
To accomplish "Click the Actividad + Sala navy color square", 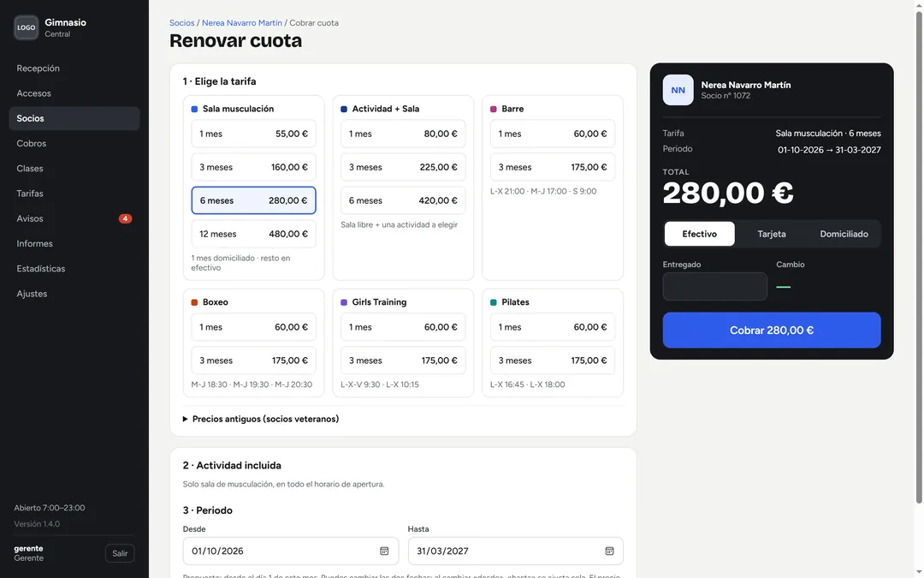I will click(344, 109).
